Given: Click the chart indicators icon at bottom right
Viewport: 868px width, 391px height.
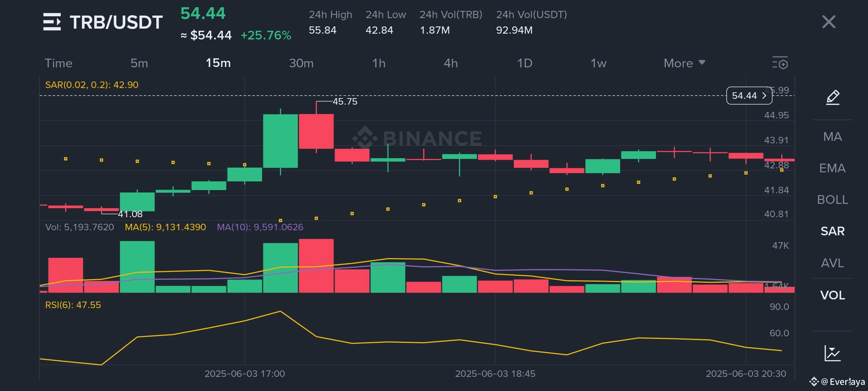Looking at the screenshot, I should click(832, 353).
